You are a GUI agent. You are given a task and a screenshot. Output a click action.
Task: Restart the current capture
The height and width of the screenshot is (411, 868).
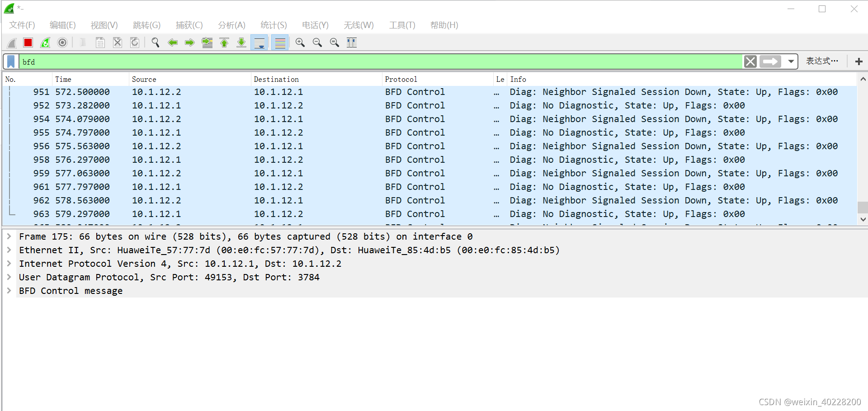click(45, 43)
